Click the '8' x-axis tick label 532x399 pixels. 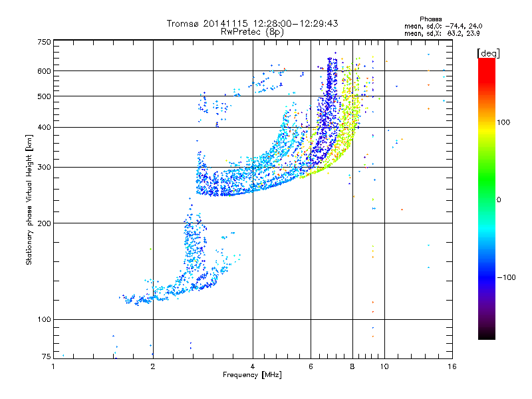[352, 366]
